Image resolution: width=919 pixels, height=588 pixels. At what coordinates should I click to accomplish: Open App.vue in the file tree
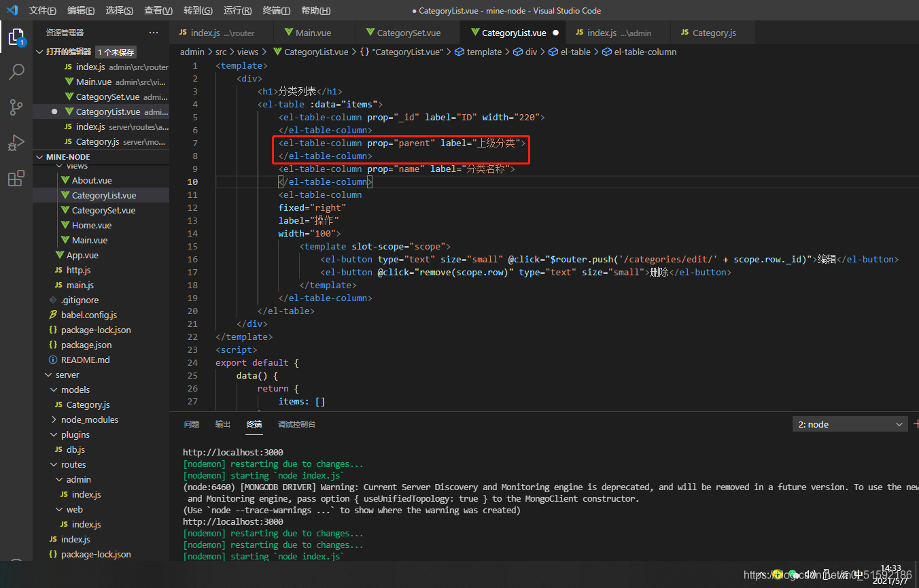click(x=82, y=255)
